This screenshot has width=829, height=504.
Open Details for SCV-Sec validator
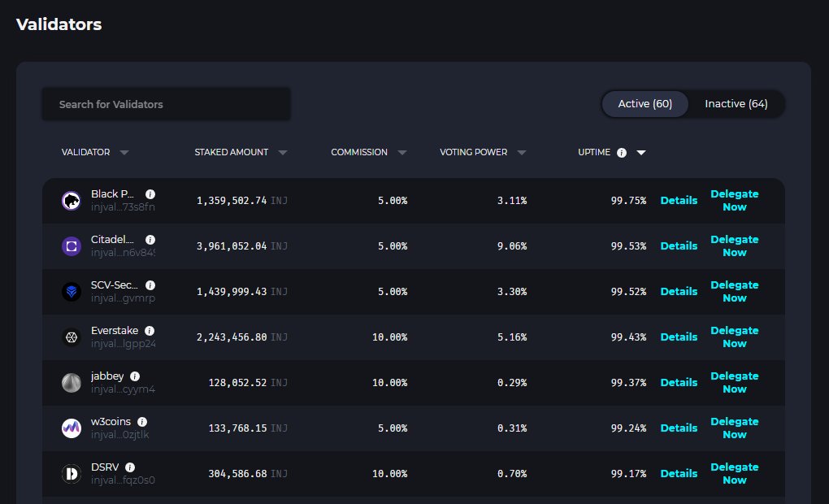click(x=679, y=291)
